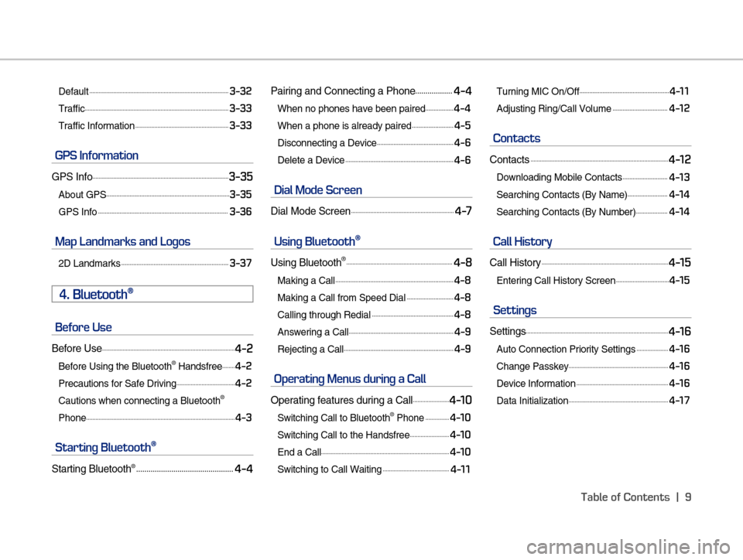The height and width of the screenshot is (560, 743).
Task: Click the Delete a Device entry
Action: (x=310, y=160)
